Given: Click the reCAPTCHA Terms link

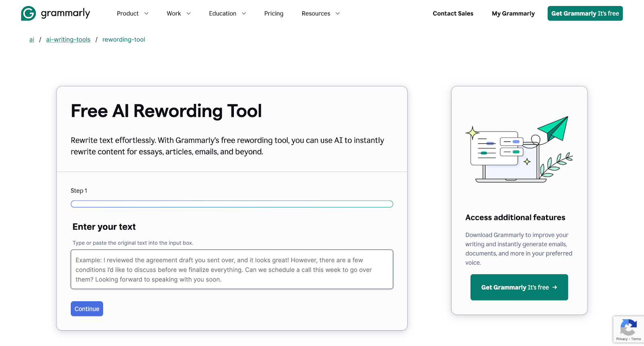Looking at the screenshot, I should pyautogui.click(x=636, y=339).
